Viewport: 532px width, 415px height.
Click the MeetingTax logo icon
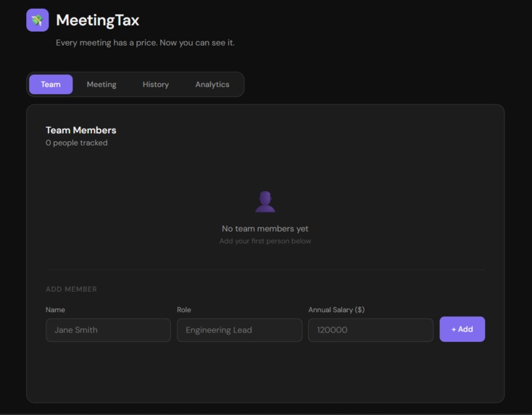[x=37, y=20]
